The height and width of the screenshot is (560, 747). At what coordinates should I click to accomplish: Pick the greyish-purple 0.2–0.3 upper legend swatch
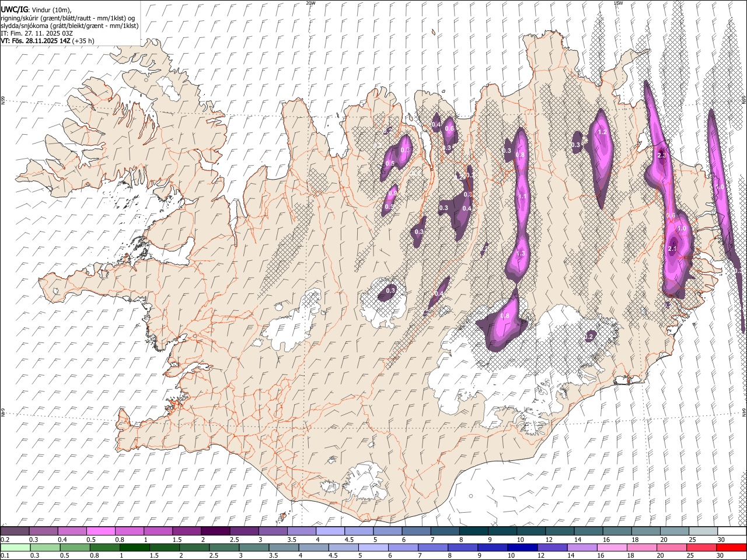point(15,531)
